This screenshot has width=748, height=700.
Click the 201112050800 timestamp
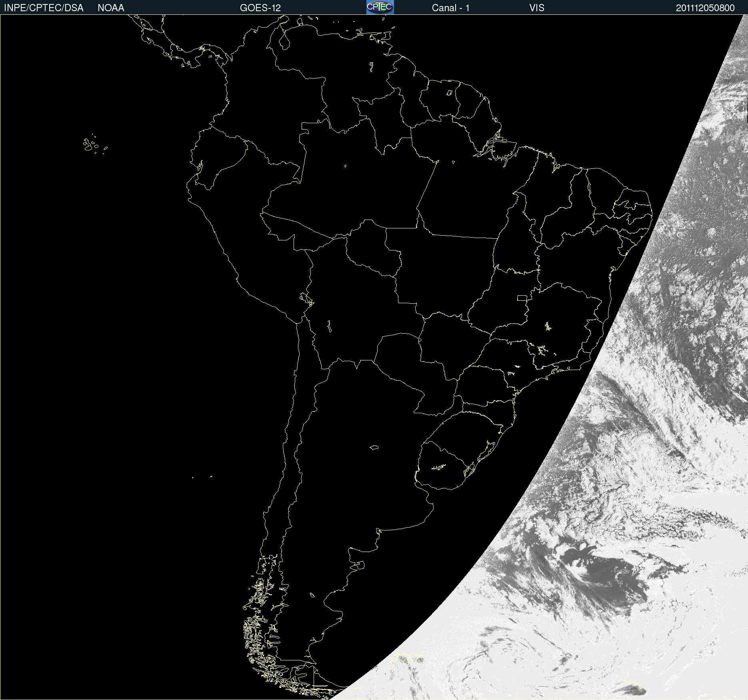click(705, 8)
